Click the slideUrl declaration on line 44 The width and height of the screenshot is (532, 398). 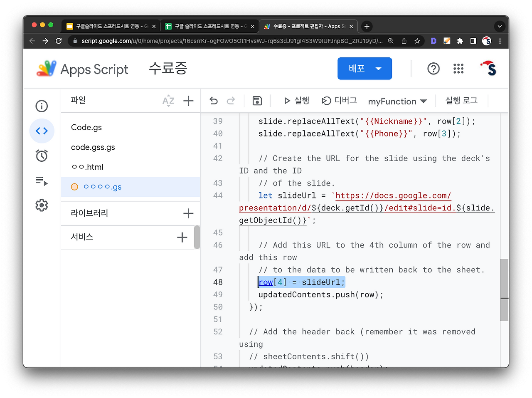[297, 195]
